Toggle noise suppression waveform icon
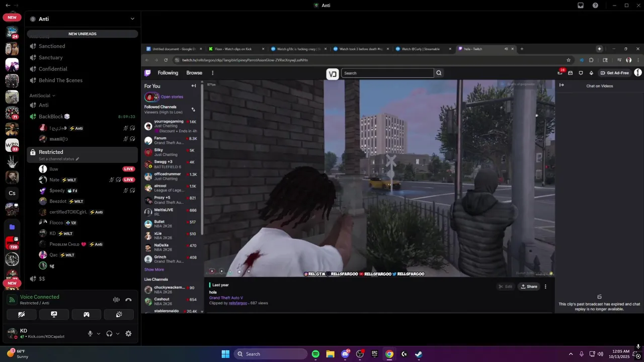 (x=116, y=300)
